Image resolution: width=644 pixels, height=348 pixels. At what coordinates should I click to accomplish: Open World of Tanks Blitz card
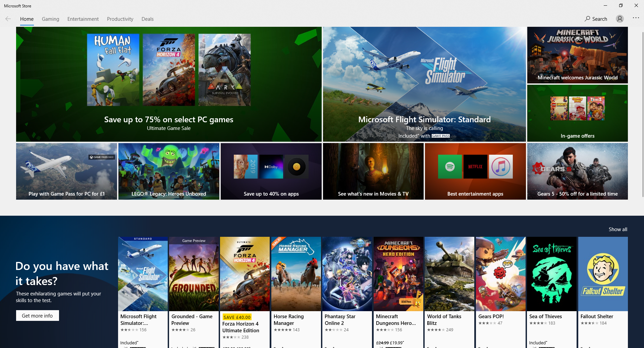coord(449,292)
